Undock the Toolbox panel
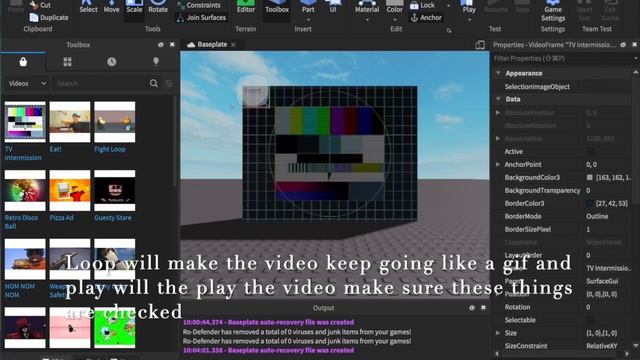Screen dimensions: 640x360 (x=160, y=44)
